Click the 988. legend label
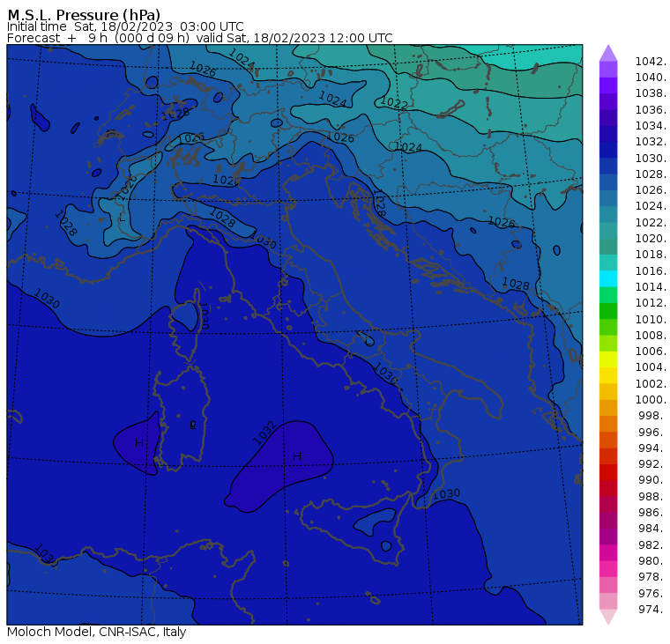 [x=652, y=497]
